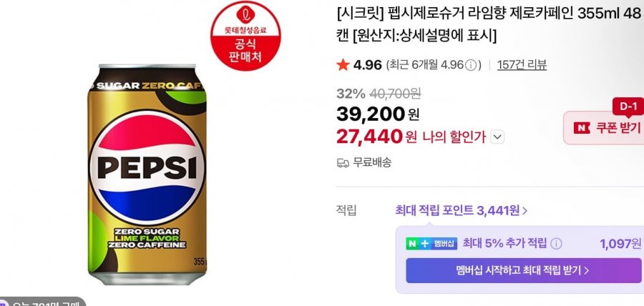644x306 pixels.
Task: Expand the 나의 할인가 dropdown arrow
Action: pos(498,137)
